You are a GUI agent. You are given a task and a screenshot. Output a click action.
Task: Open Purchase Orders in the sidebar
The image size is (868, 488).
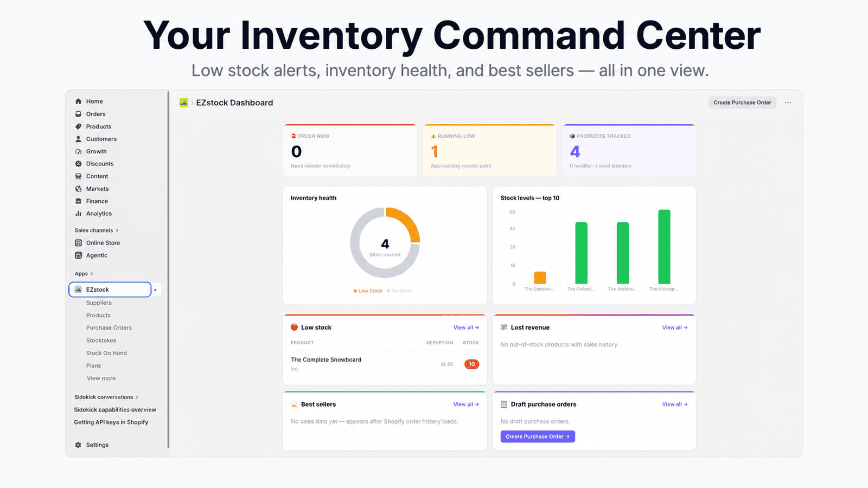pyautogui.click(x=109, y=328)
